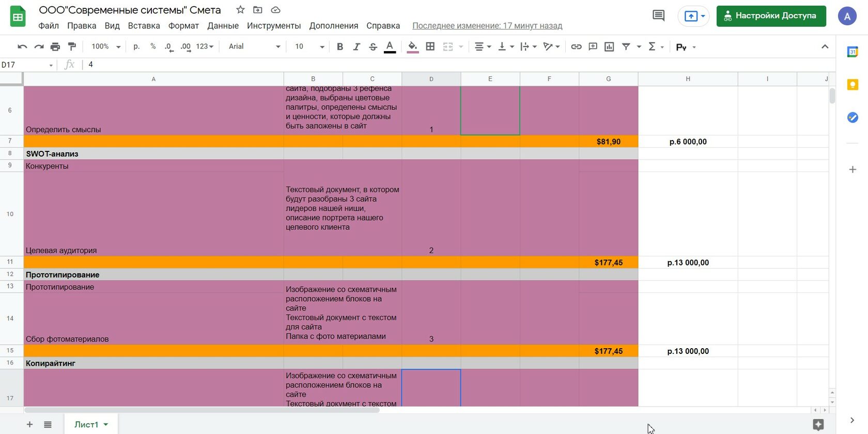Image resolution: width=868 pixels, height=434 pixels.
Task: Open Google Sheets home icon
Action: (x=18, y=17)
